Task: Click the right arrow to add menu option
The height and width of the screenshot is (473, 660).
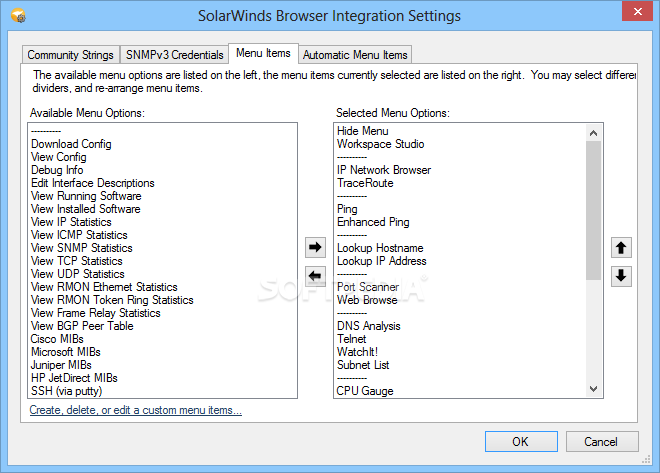Action: coord(315,247)
